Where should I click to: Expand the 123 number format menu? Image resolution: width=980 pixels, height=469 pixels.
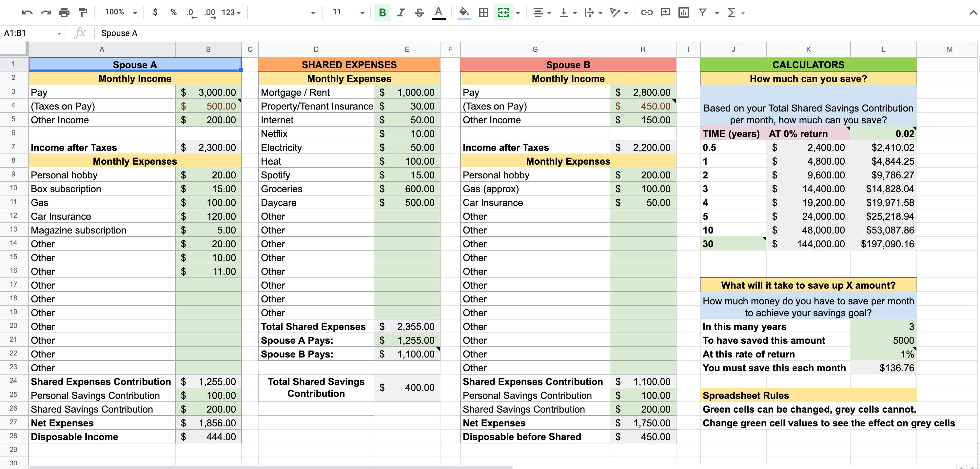click(231, 12)
